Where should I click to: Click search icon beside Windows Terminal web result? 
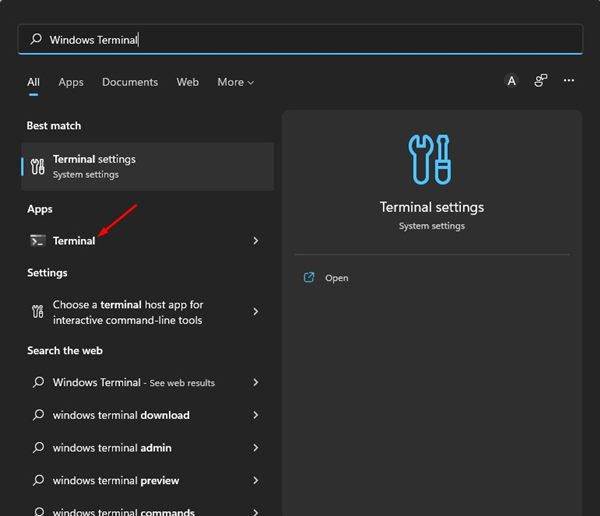tap(38, 382)
